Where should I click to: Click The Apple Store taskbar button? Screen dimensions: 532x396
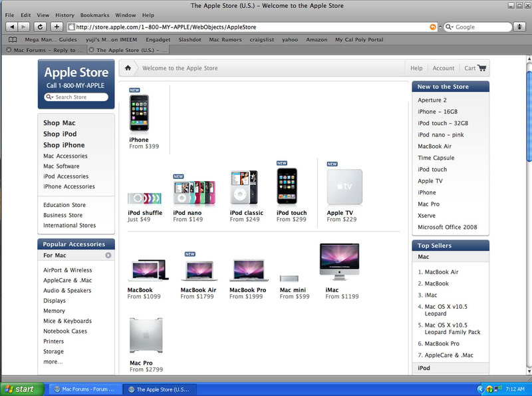point(159,389)
